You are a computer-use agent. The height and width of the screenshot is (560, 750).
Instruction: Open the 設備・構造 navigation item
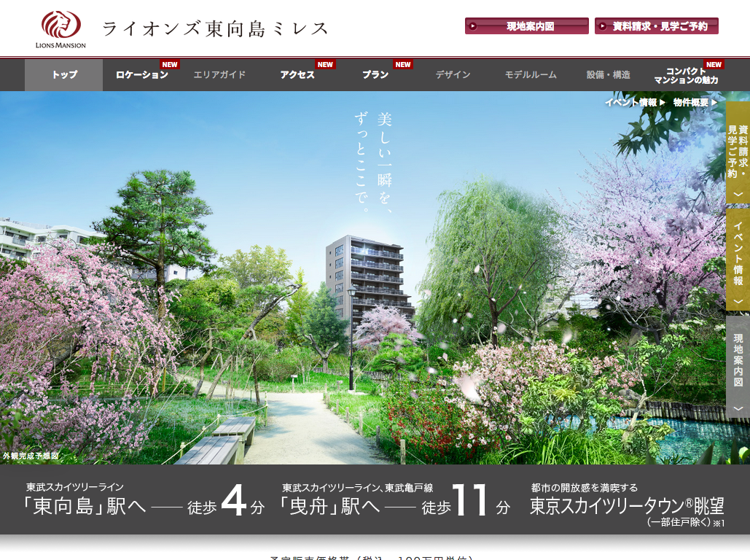[608, 75]
